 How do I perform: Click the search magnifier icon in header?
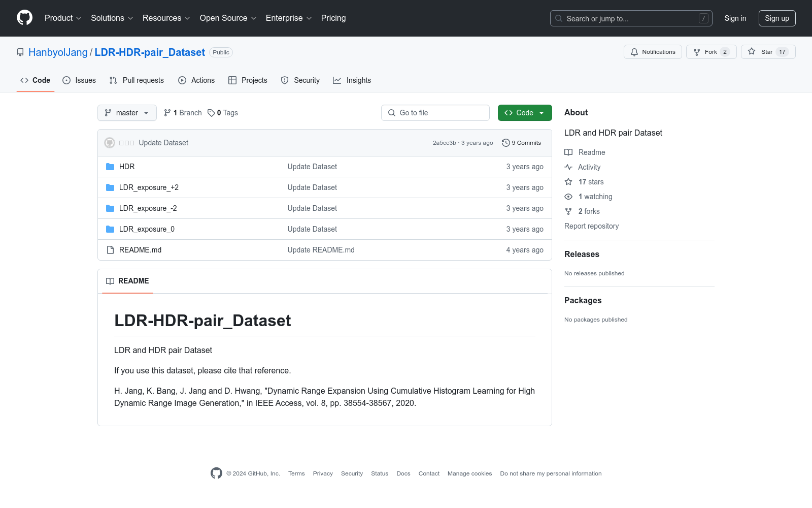point(559,18)
